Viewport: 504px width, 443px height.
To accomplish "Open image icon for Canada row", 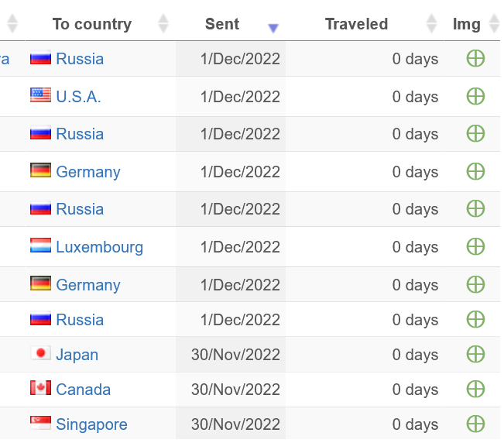I will 475,389.
